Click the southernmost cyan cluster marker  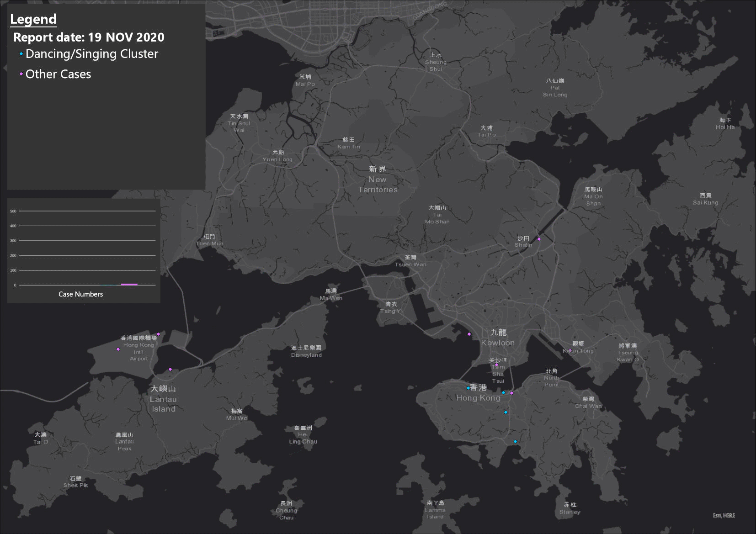515,442
